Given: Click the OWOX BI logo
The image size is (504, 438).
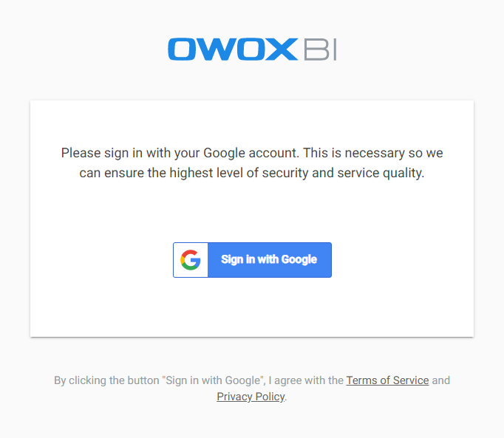Looking at the screenshot, I should pyautogui.click(x=252, y=49).
